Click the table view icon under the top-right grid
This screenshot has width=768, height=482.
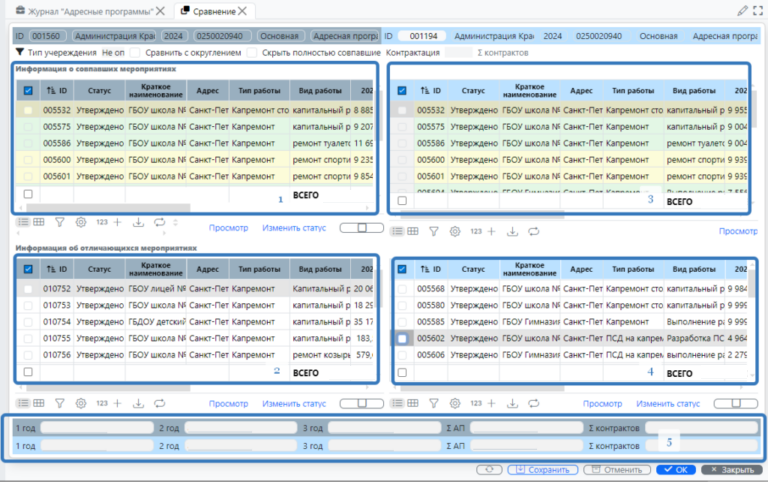(x=411, y=231)
